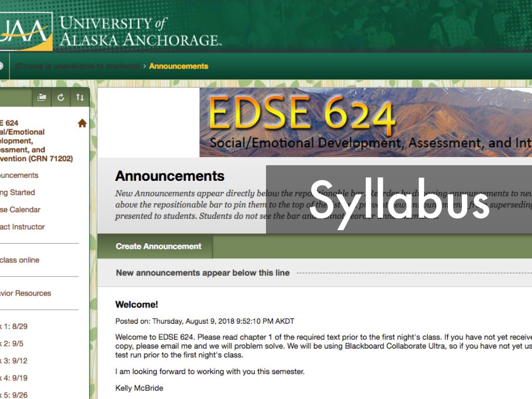This screenshot has height=399, width=532.
Task: Go to the Week 4: 9/19 module
Action: coord(14,378)
